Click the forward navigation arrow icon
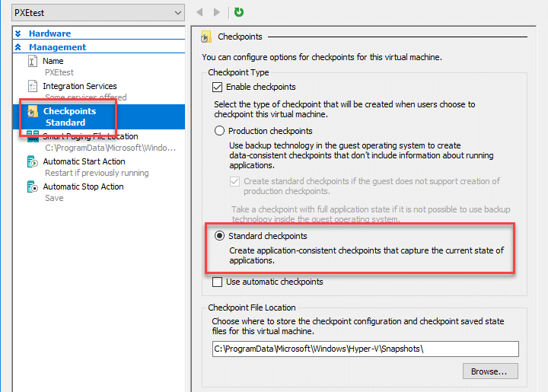548x392 pixels. pyautogui.click(x=217, y=13)
